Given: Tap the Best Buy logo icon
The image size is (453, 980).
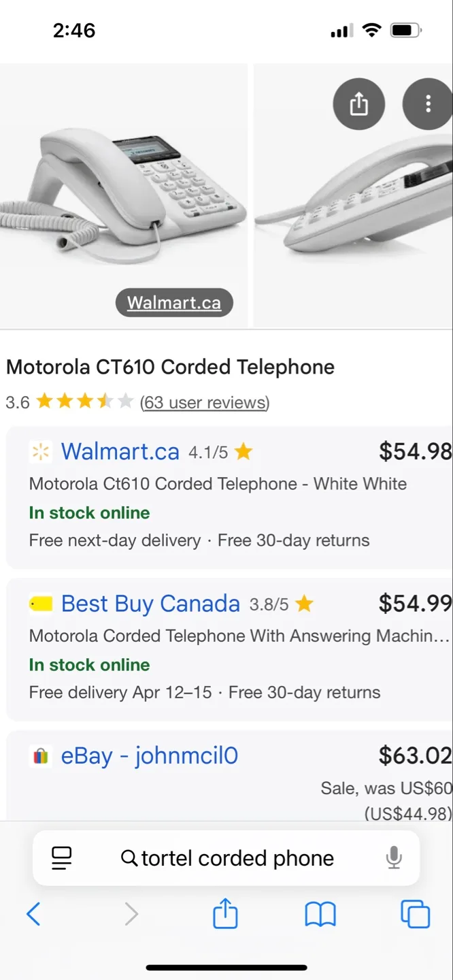Looking at the screenshot, I should coord(39,604).
